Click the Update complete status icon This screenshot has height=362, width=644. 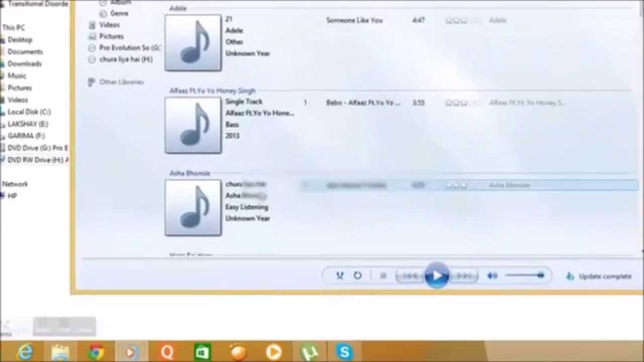coord(570,276)
